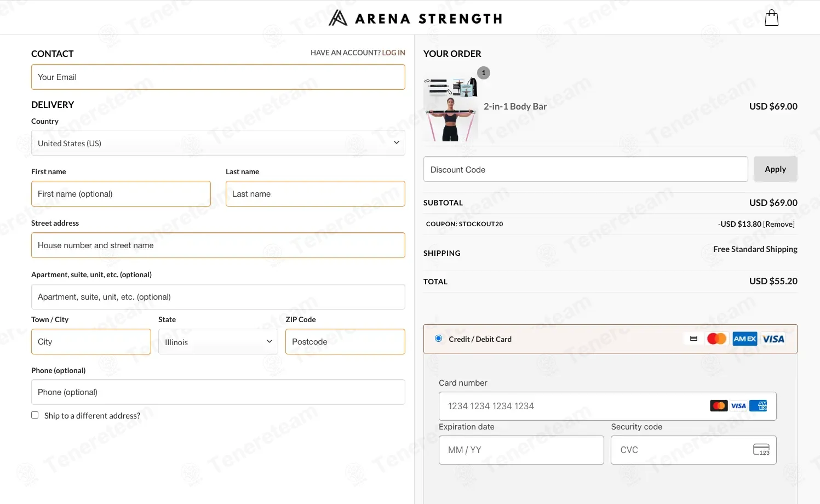This screenshot has height=504, width=820.
Task: Click the Postcode input field
Action: (x=345, y=342)
